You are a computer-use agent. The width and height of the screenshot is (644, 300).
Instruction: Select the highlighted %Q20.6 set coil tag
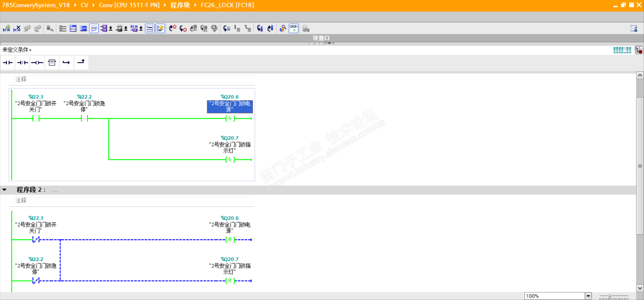tap(230, 106)
